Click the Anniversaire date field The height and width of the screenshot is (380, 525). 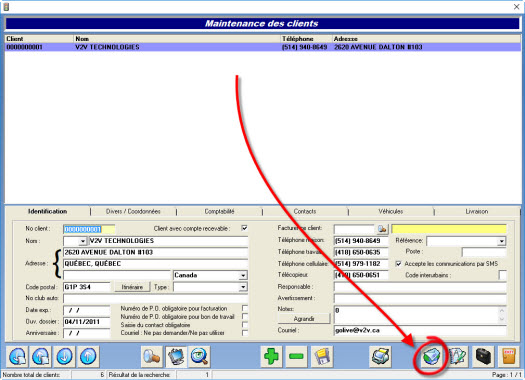point(87,333)
